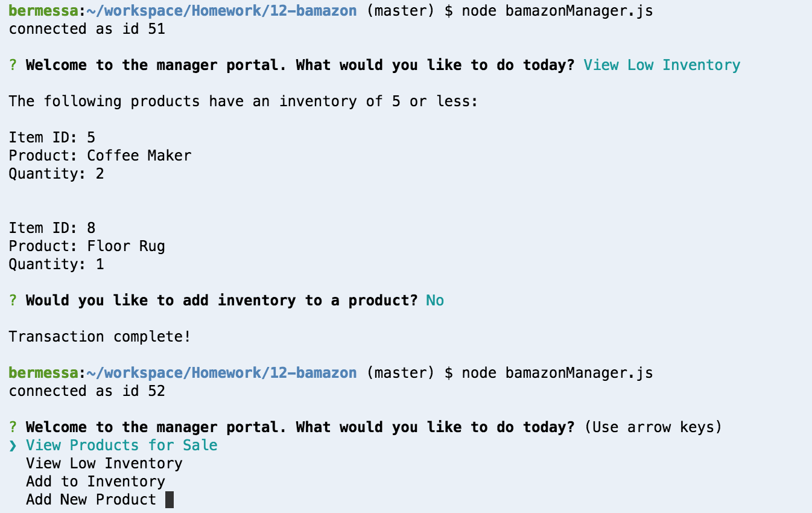The image size is (812, 513).
Task: Select Add New Product menu entry
Action: coord(91,500)
